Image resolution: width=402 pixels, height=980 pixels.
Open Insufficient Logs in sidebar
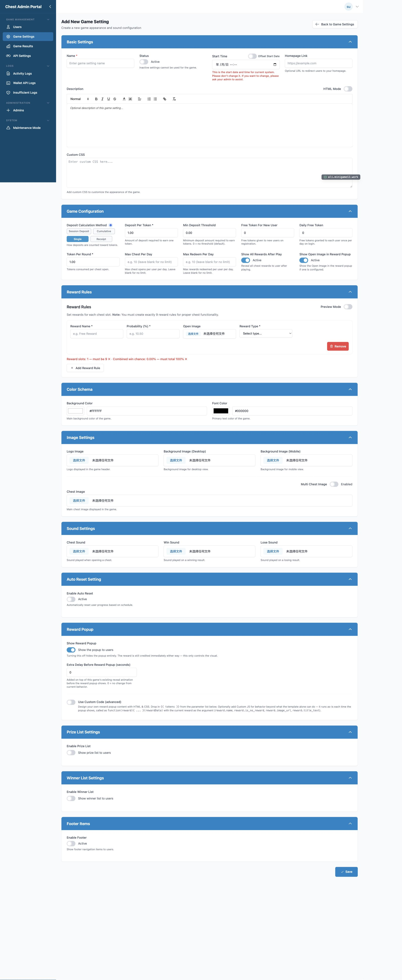(x=28, y=93)
